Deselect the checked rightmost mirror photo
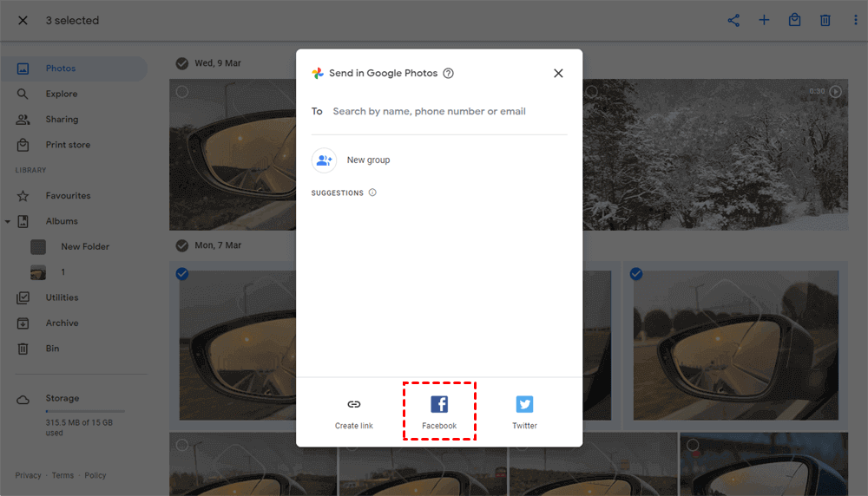The height and width of the screenshot is (496, 868). (x=636, y=274)
